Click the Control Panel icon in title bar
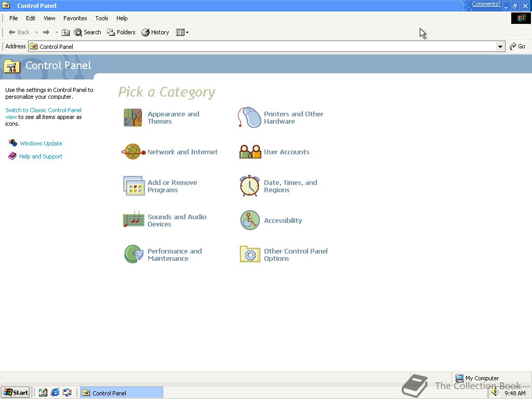 6,5
